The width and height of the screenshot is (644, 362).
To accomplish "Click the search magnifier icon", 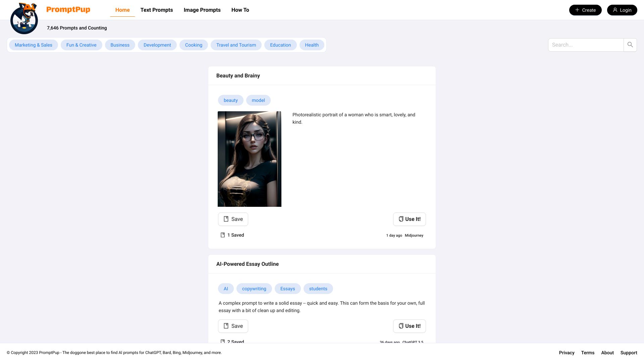I will [630, 45].
